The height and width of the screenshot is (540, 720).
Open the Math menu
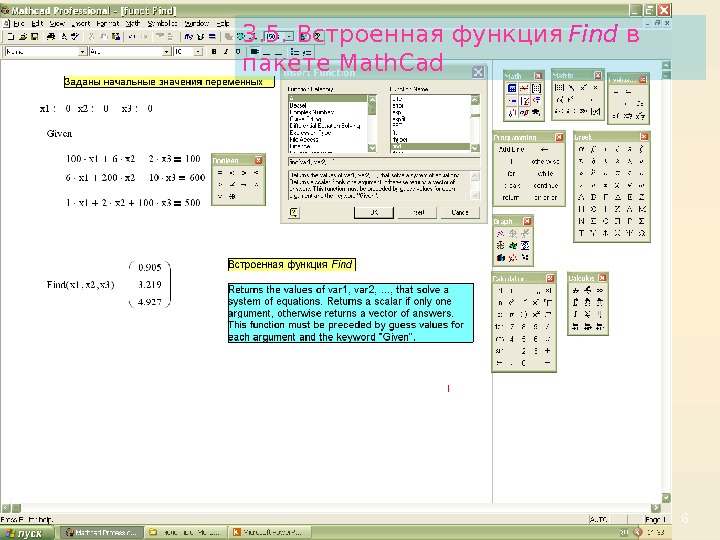(x=133, y=23)
